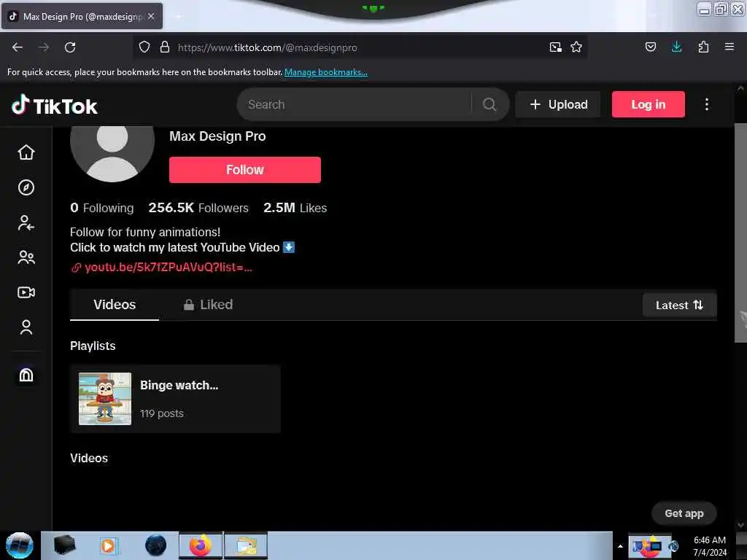Open the Firefox hamburger application menu
The image size is (747, 560).
tap(729, 47)
